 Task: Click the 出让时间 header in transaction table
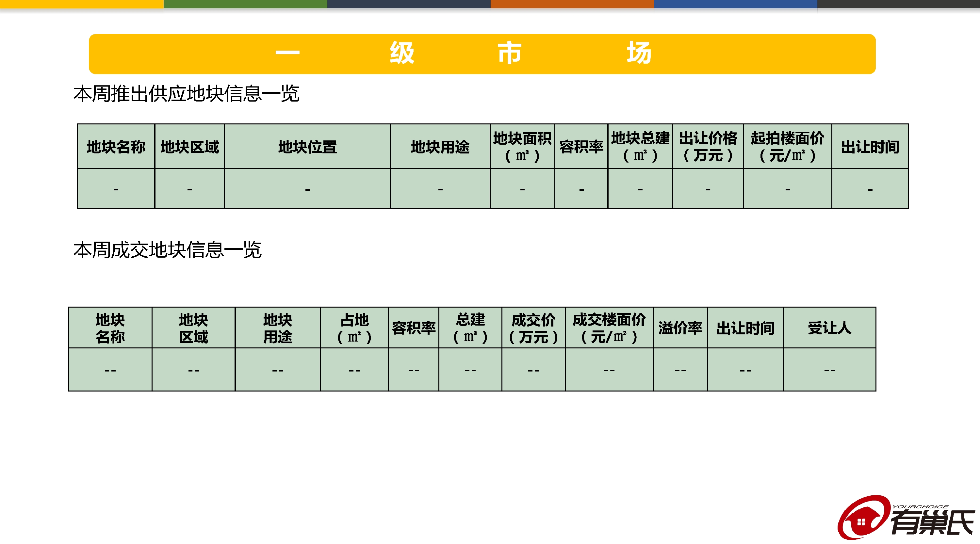point(745,328)
